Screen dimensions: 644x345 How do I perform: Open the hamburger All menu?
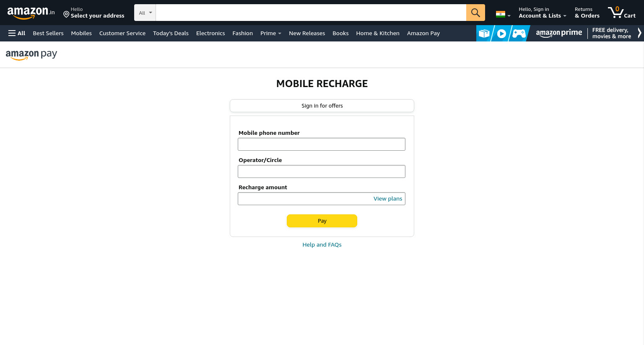(17, 33)
